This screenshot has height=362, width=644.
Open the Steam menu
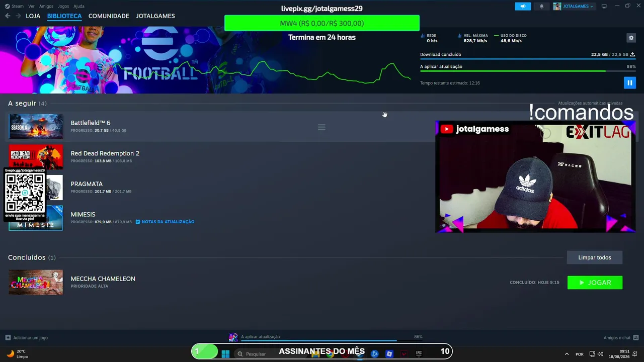click(14, 6)
